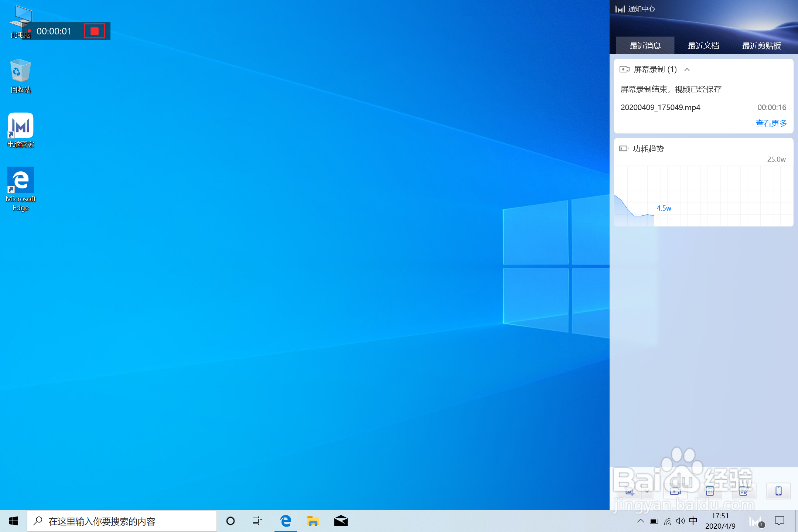Image resolution: width=798 pixels, height=532 pixels.
Task: Open the notes memo icon
Action: click(x=744, y=491)
